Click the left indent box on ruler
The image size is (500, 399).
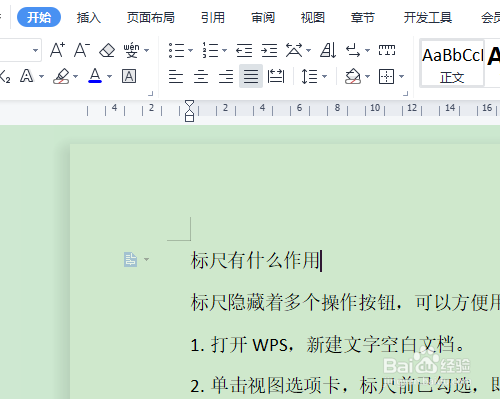pos(189,118)
